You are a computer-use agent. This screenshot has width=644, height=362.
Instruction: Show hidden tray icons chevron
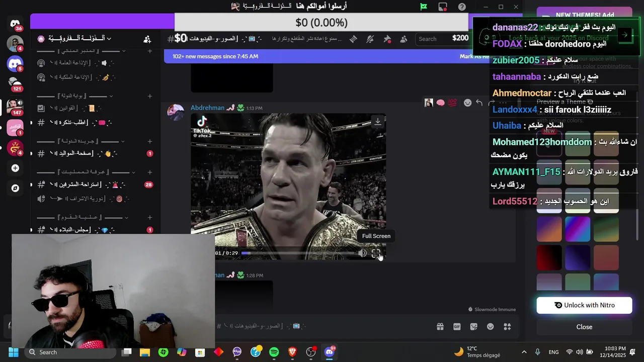[x=524, y=352]
